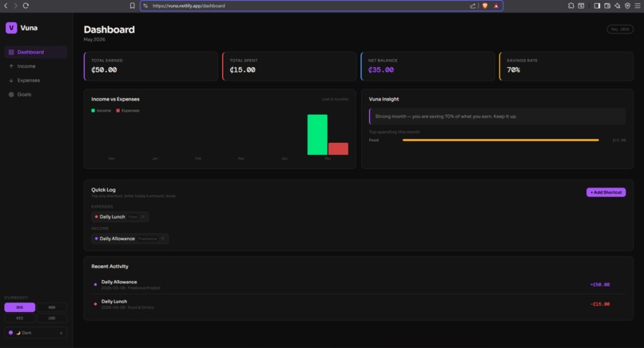Click the Vuna Insight savings message
The image size is (644, 348).
coord(497,117)
